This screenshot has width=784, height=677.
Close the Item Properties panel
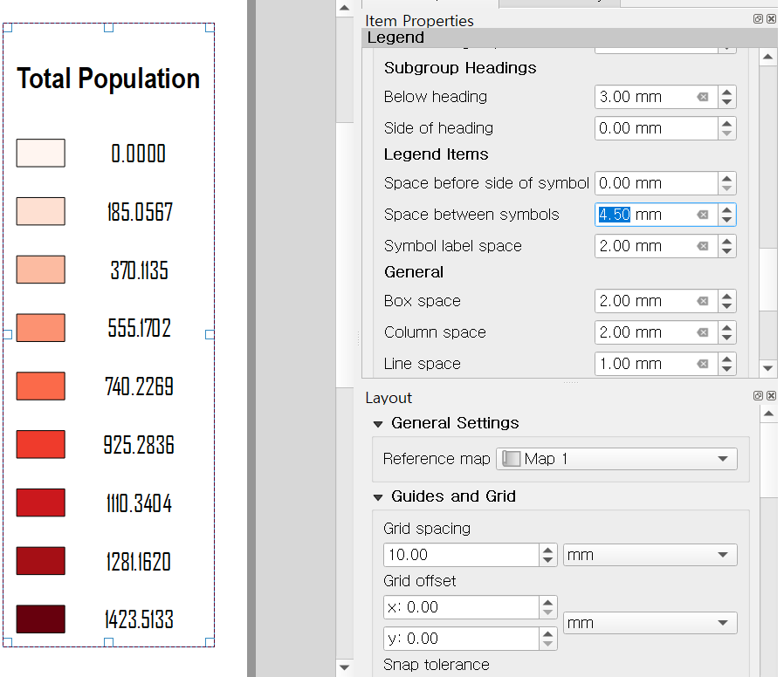pyautogui.click(x=772, y=18)
